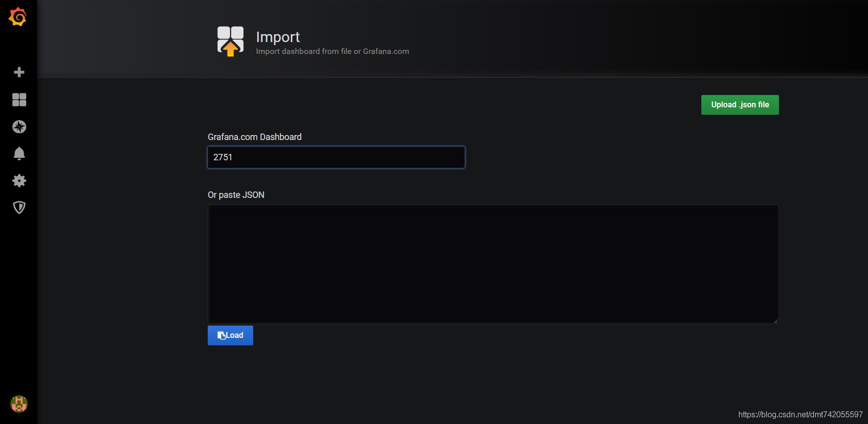Click the Import dashboard header icon
This screenshot has height=424, width=868.
230,41
